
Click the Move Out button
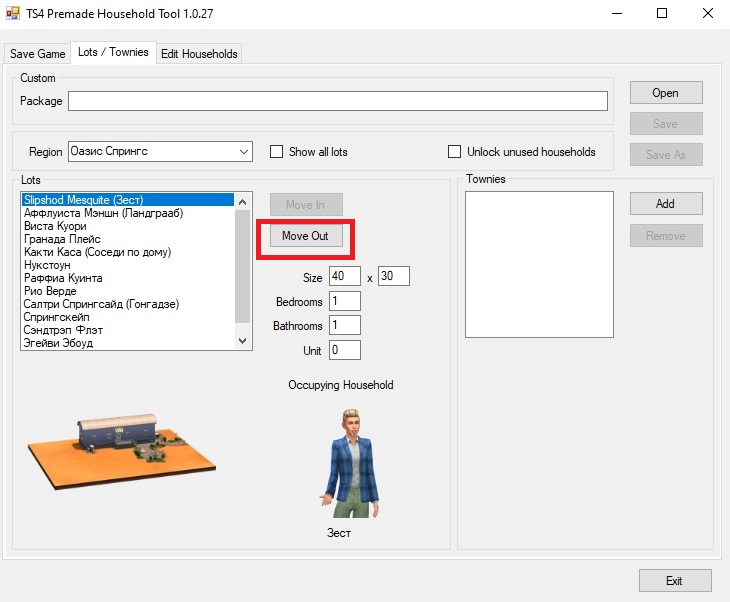click(306, 236)
